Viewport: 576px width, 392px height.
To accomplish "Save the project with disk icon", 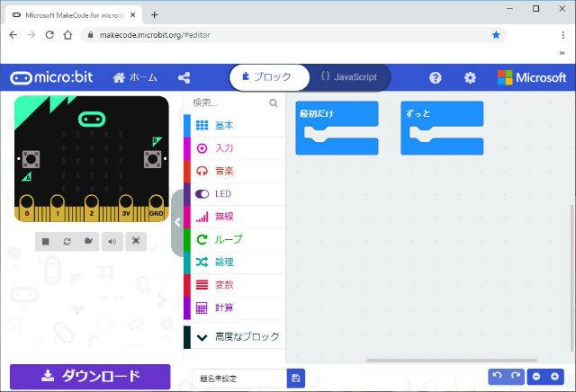I will click(x=296, y=379).
